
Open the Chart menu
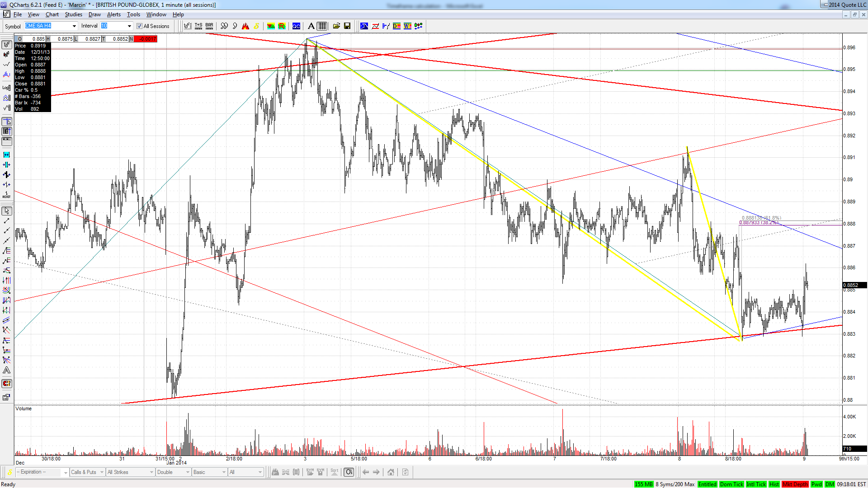click(x=52, y=14)
